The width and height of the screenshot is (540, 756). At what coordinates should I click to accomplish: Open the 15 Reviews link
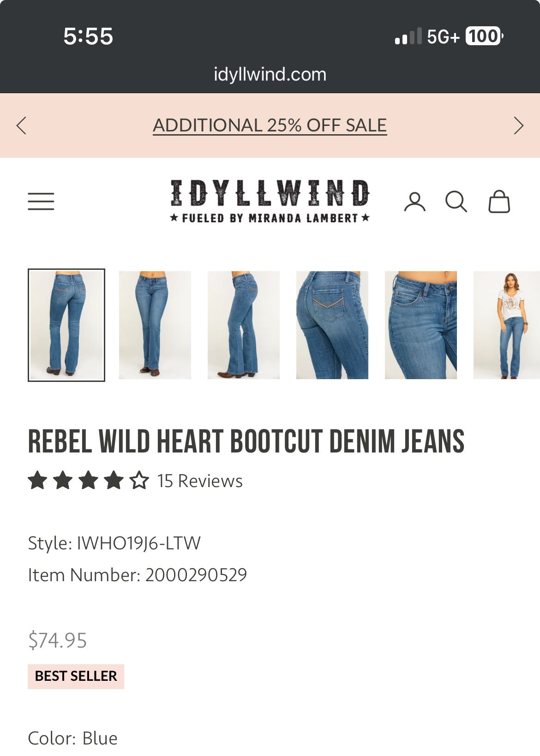pos(199,481)
